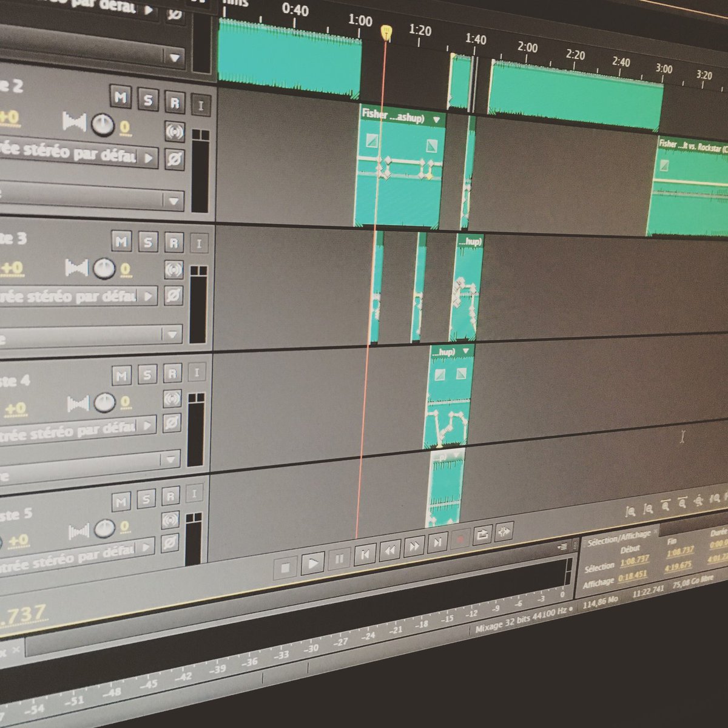
Task: Solo track 4 with its S button
Action: coord(147,375)
